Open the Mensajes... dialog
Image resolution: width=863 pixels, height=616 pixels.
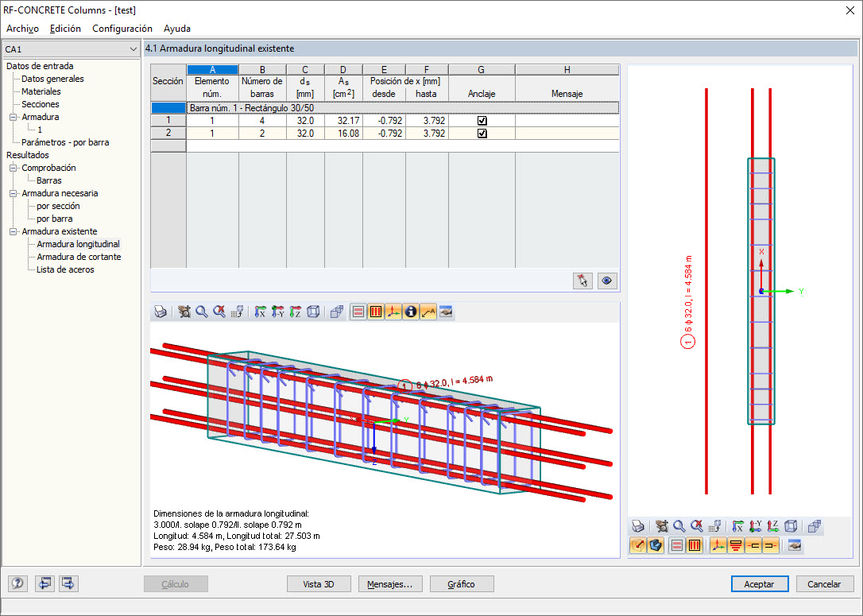[390, 584]
